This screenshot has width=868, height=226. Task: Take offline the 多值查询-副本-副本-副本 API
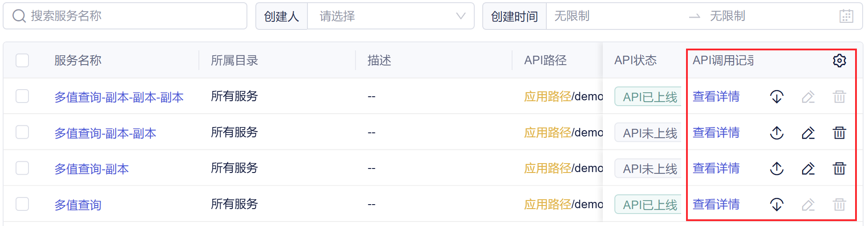point(777,97)
